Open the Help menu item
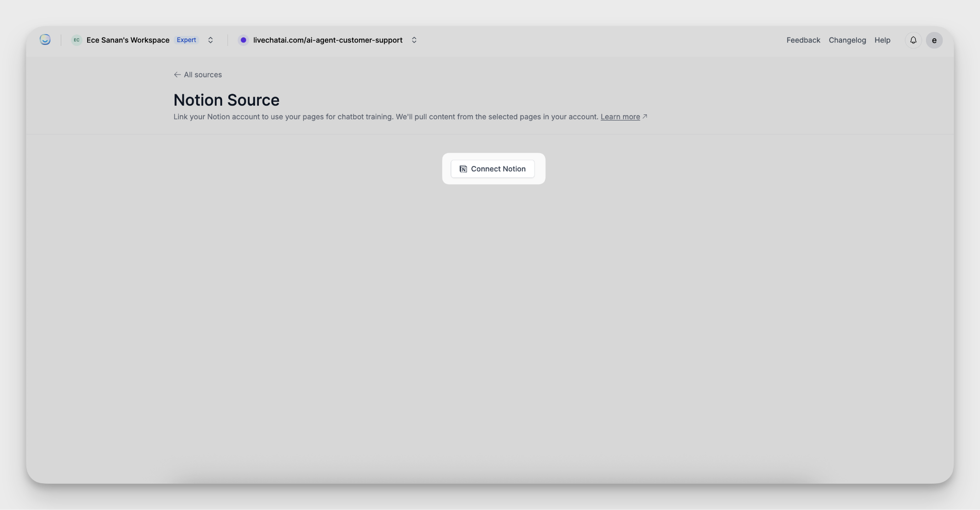The height and width of the screenshot is (510, 980). pos(882,40)
